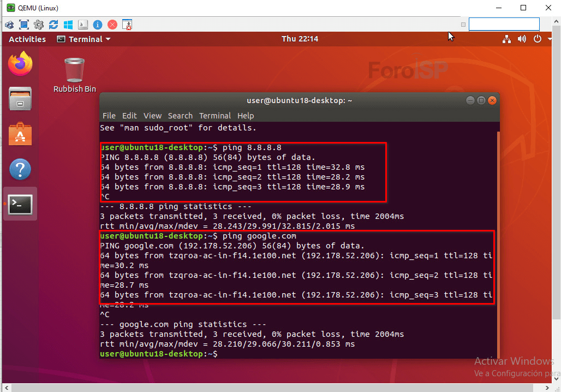Click the input field in the QEMU toolbar
The image size is (561, 392).
click(504, 24)
